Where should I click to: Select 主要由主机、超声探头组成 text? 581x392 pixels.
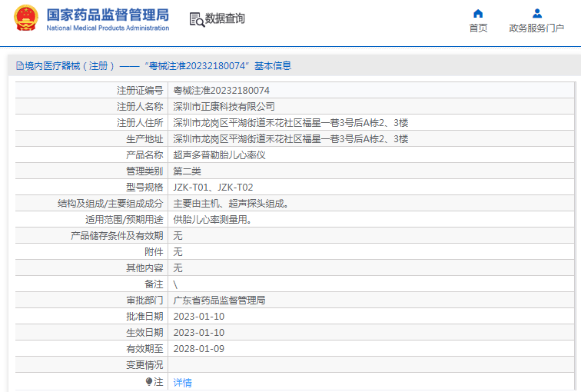(x=231, y=204)
